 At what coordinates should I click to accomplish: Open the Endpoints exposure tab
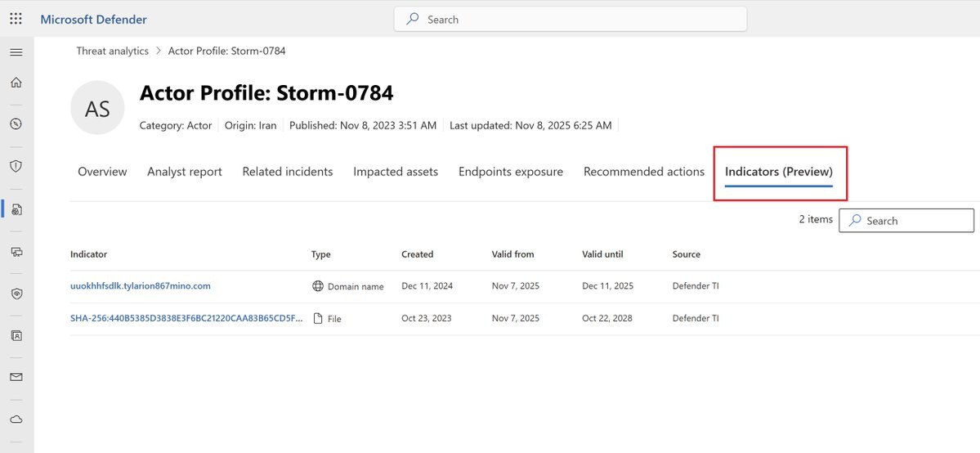click(x=511, y=172)
